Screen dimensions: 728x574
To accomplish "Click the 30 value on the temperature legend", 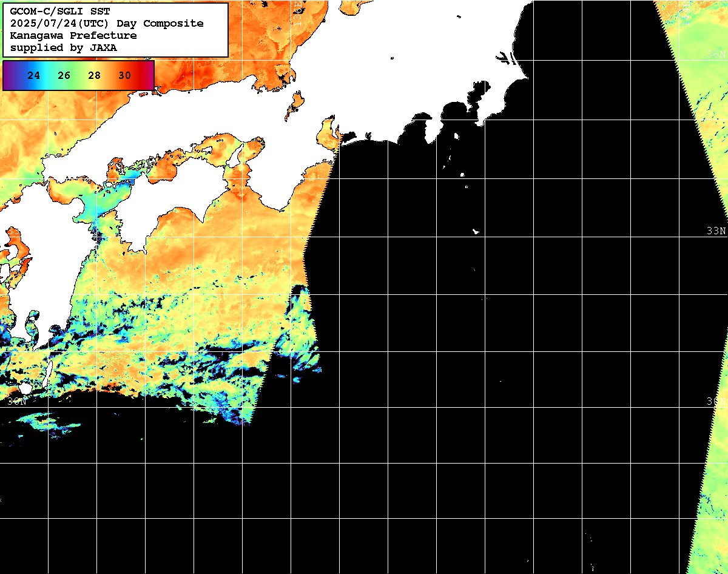I will (125, 76).
